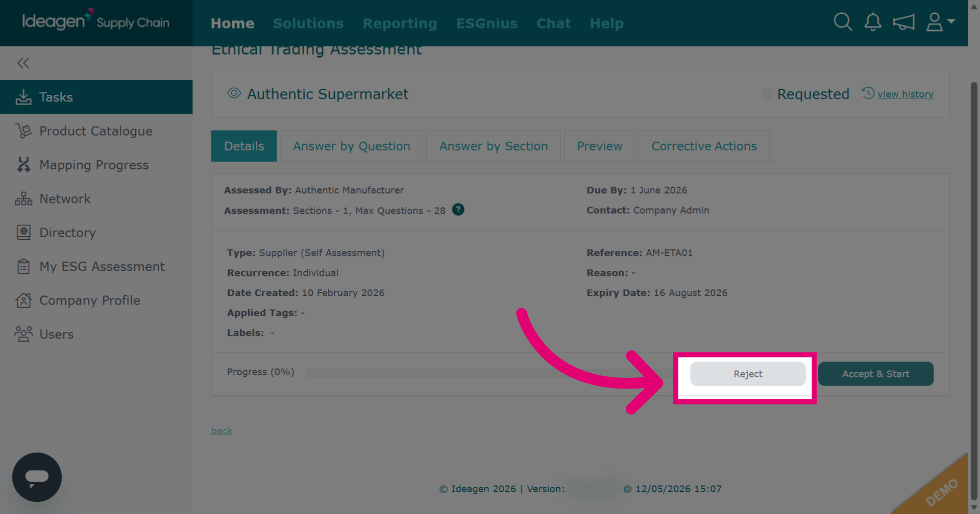The image size is (980, 514).
Task: Click the eye icon beside Authentic Supermarket
Action: pos(234,93)
